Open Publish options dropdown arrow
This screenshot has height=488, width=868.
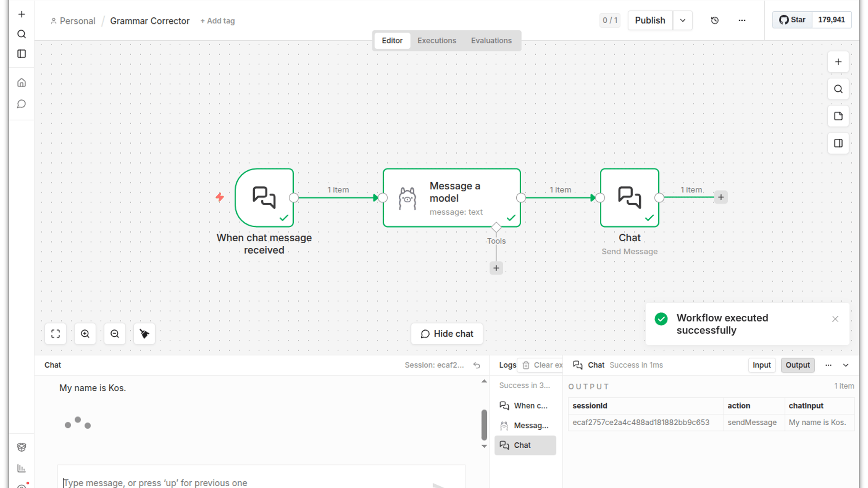tap(683, 20)
